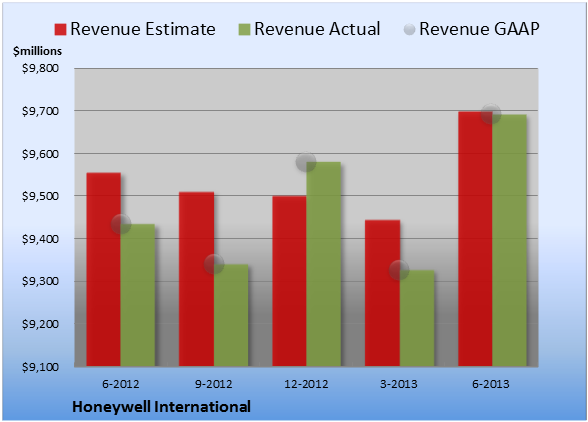Image resolution: width=588 pixels, height=422 pixels.
Task: Click the '6-2012' quarter label
Action: tap(121, 384)
